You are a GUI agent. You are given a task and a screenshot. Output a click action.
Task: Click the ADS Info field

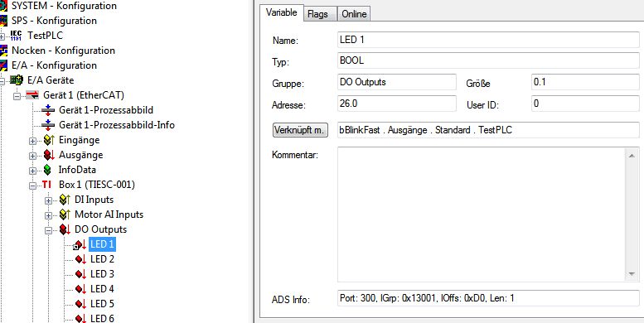pyautogui.click(x=488, y=298)
